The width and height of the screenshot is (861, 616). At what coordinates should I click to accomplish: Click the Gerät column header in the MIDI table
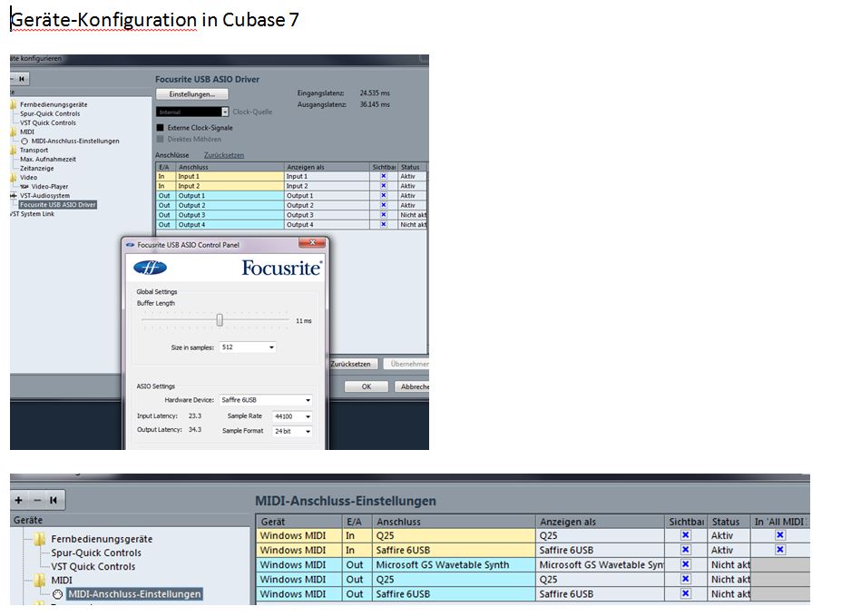coord(298,522)
